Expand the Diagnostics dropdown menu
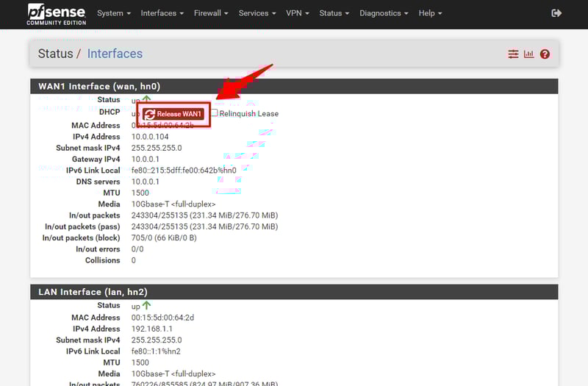Image resolution: width=588 pixels, height=386 pixels. 384,13
